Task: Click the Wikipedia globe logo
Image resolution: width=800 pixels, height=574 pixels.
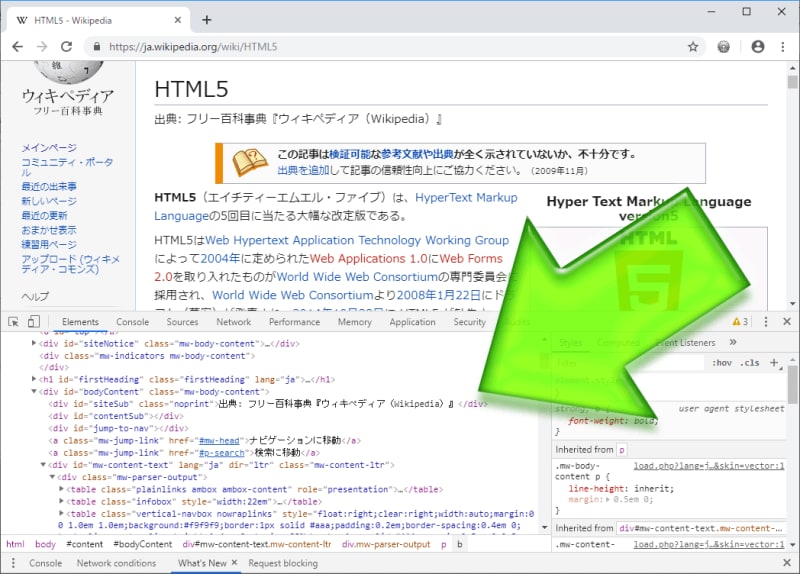Action: (68, 72)
